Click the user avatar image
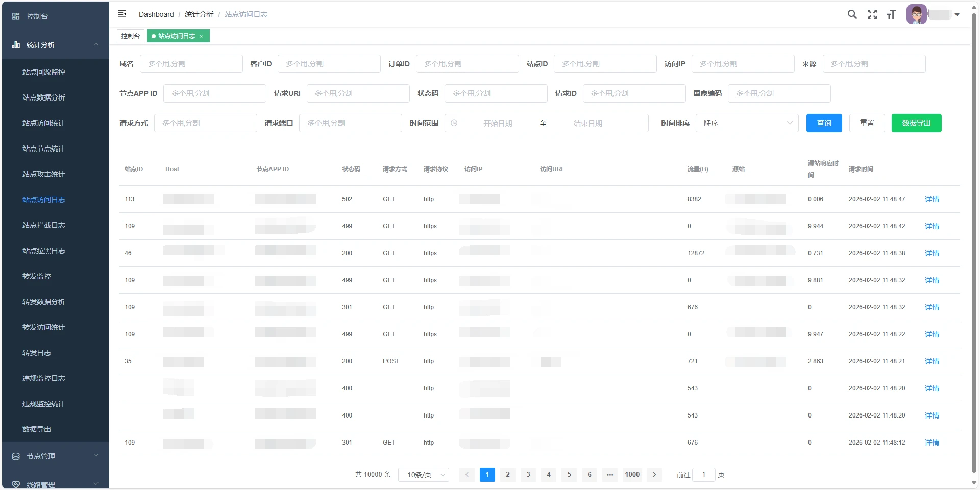 tap(917, 14)
